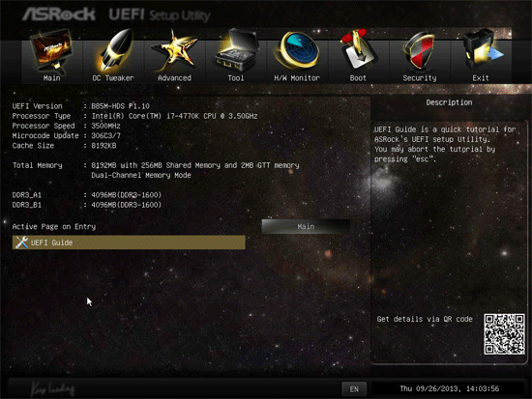
Task: Change language with the EN button
Action: [x=354, y=389]
